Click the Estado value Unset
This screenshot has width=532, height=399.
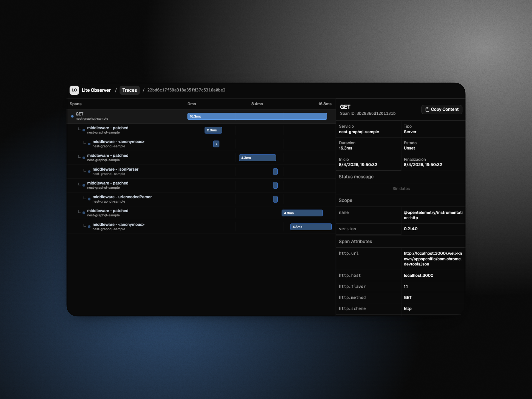pos(409,148)
